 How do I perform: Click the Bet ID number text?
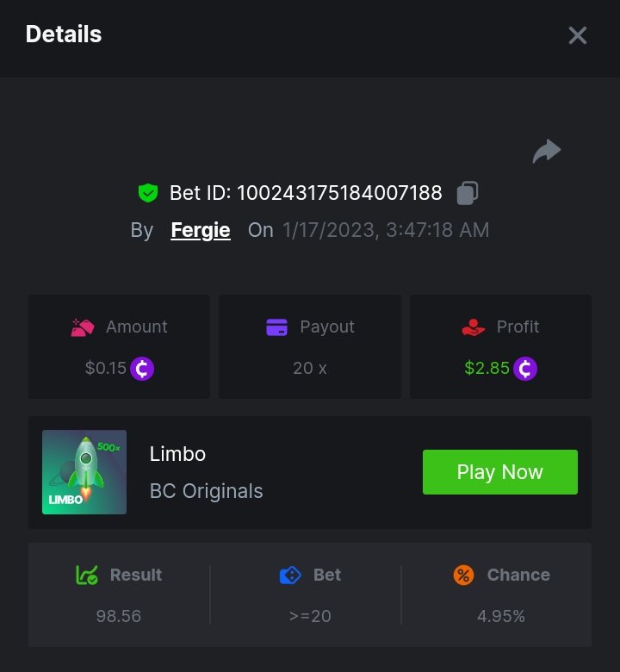(339, 193)
